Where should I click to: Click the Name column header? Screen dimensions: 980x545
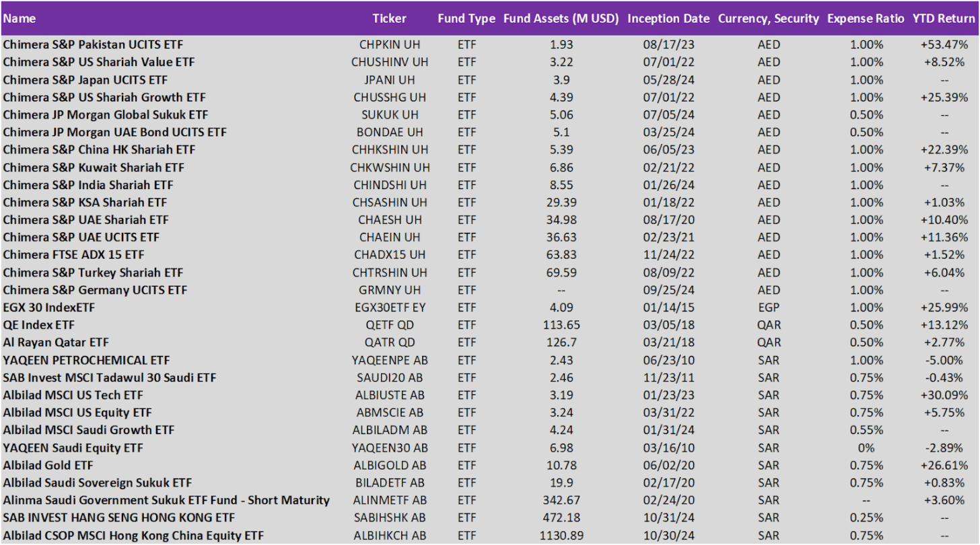pos(20,18)
